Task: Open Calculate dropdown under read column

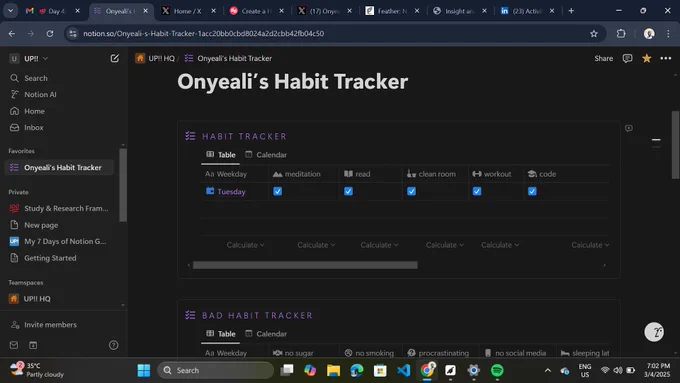Action: click(379, 245)
